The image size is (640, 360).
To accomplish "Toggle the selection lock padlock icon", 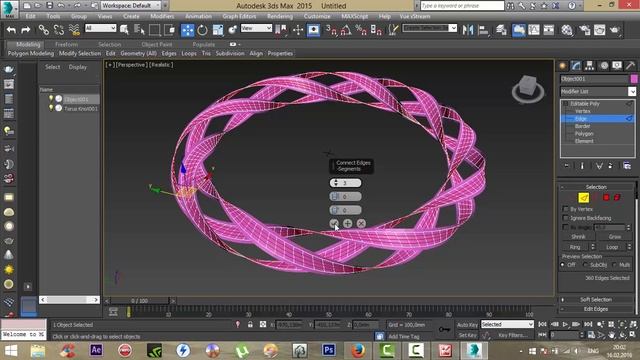I will (x=250, y=324).
